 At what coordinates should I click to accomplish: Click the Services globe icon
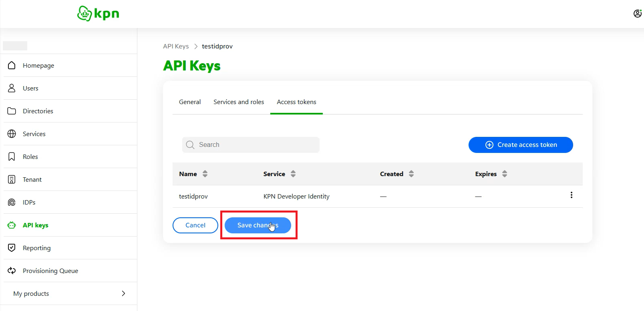coord(12,134)
